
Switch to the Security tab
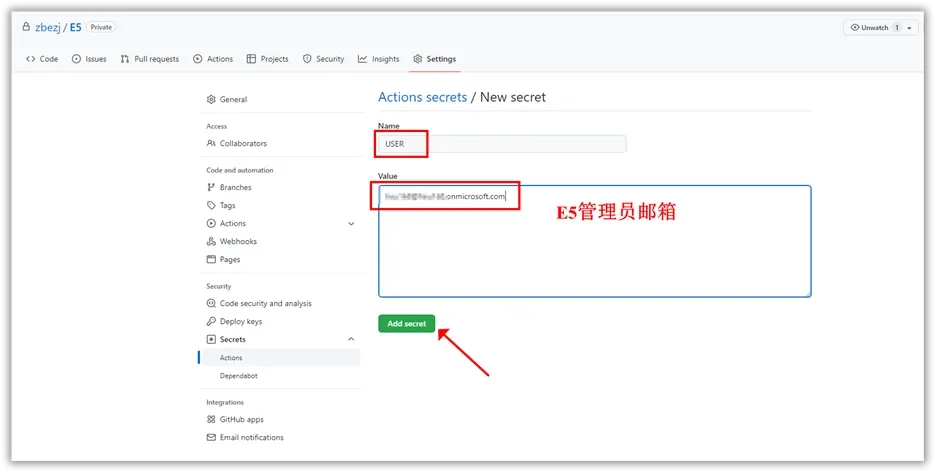point(323,59)
